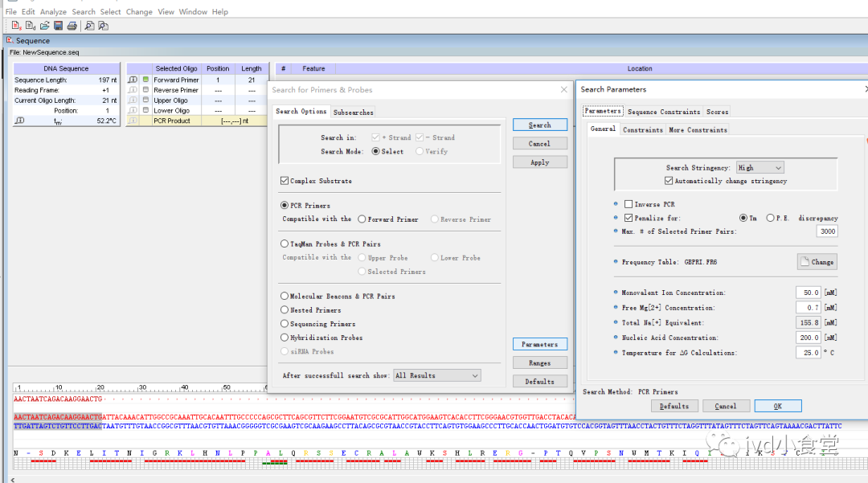Click Apply in the search dialog
The width and height of the screenshot is (868, 483).
[x=540, y=162]
